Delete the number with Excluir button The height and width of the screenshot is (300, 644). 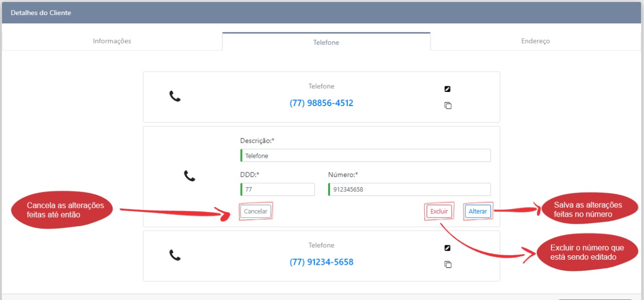tap(438, 212)
